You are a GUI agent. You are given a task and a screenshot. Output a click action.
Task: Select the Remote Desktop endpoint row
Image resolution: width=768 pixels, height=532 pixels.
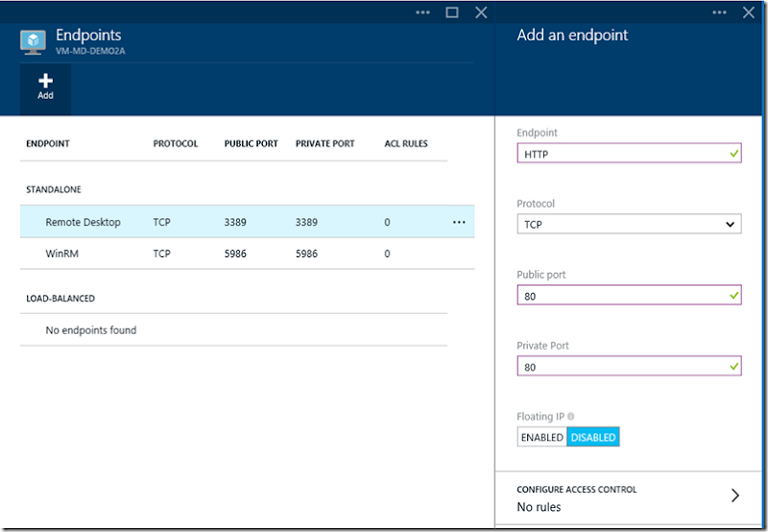coord(83,223)
